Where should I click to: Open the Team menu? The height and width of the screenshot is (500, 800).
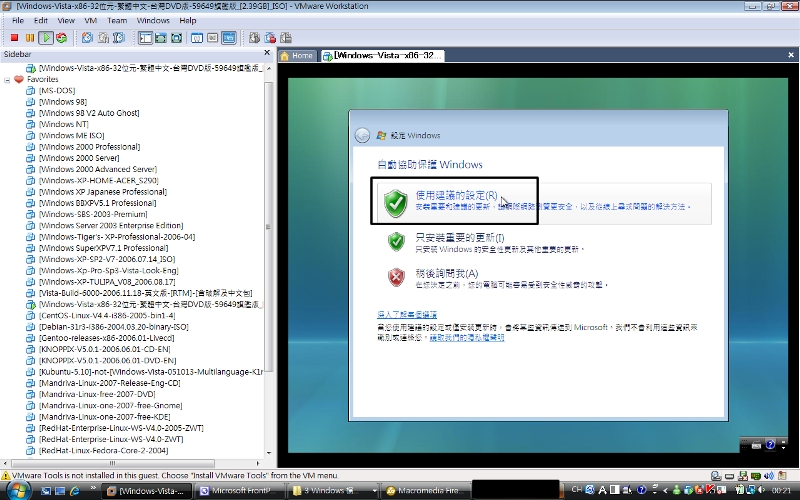tap(117, 20)
